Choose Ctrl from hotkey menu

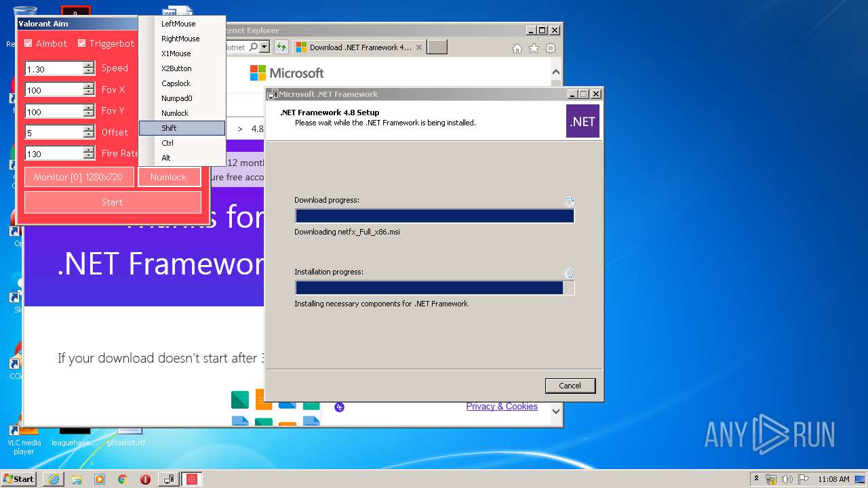coord(182,143)
